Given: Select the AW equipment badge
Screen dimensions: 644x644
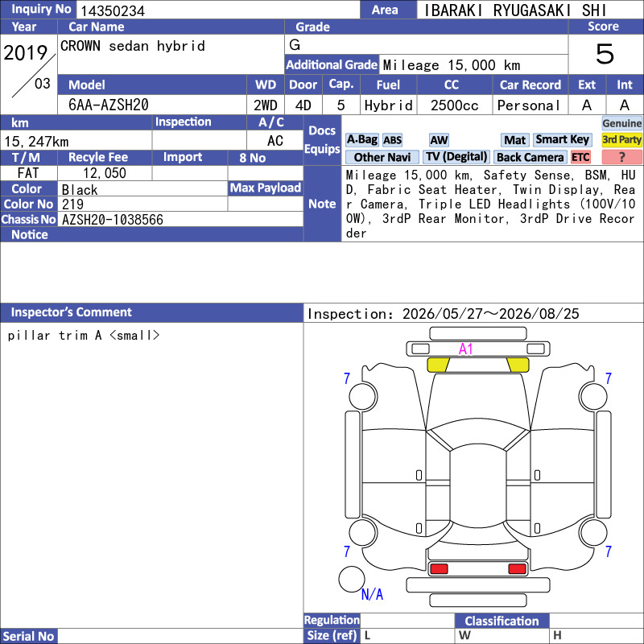Looking at the screenshot, I should pos(439,140).
